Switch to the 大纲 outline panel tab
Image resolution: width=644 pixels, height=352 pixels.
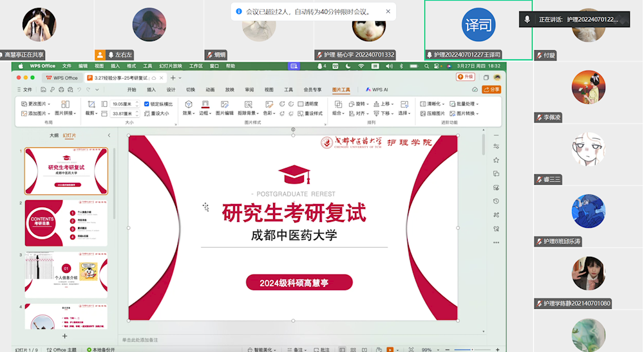[54, 135]
